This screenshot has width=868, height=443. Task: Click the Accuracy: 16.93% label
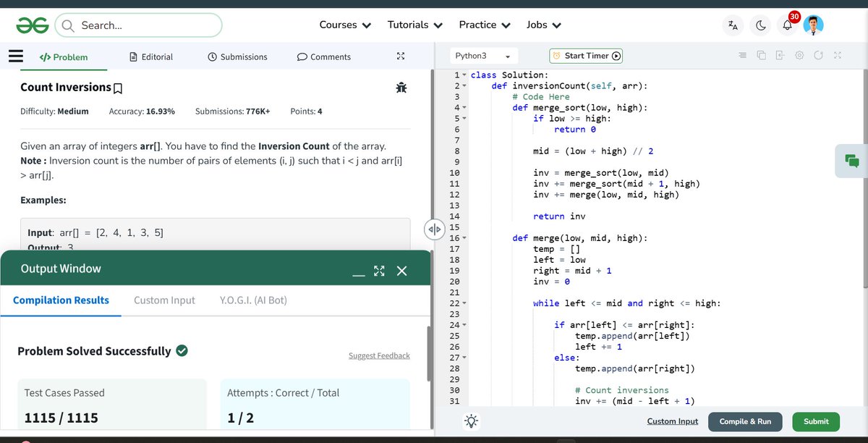click(x=142, y=111)
